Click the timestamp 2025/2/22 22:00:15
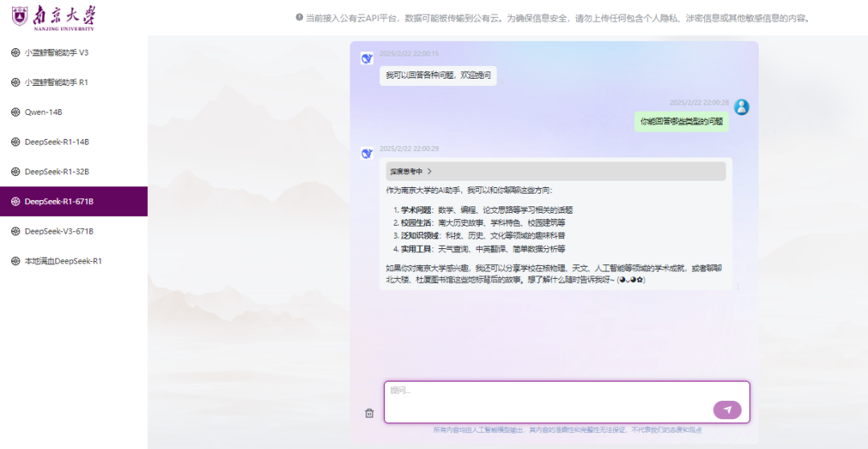This screenshot has width=868, height=449. click(x=409, y=54)
